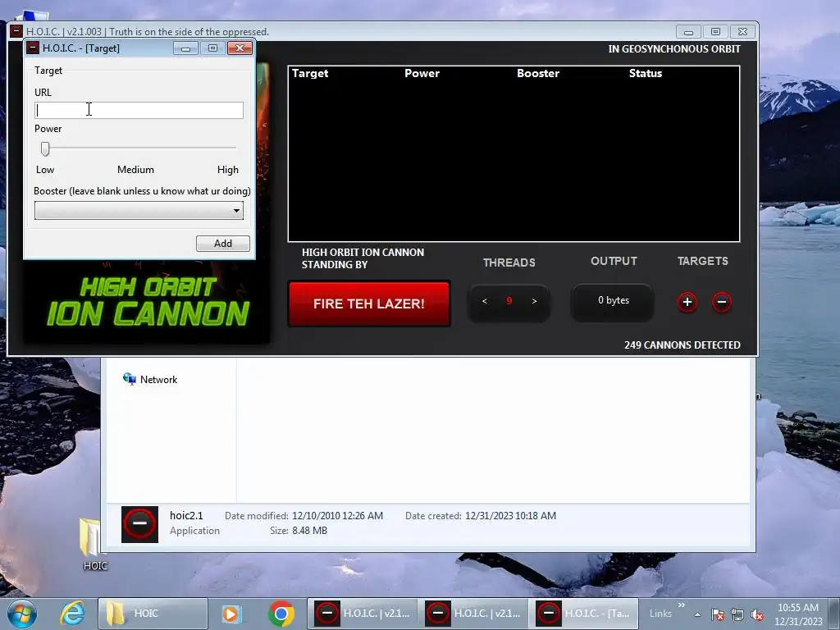840x630 pixels.
Task: Click into the URL input field
Action: (139, 111)
